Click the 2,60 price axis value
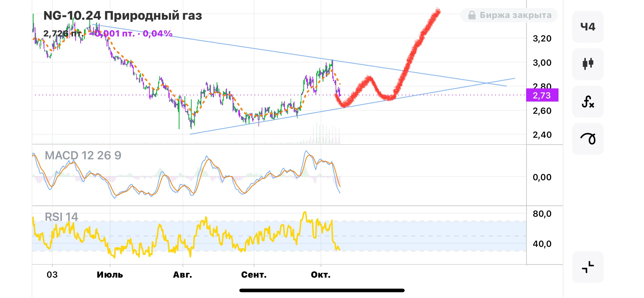This screenshot has width=644, height=298. click(542, 111)
